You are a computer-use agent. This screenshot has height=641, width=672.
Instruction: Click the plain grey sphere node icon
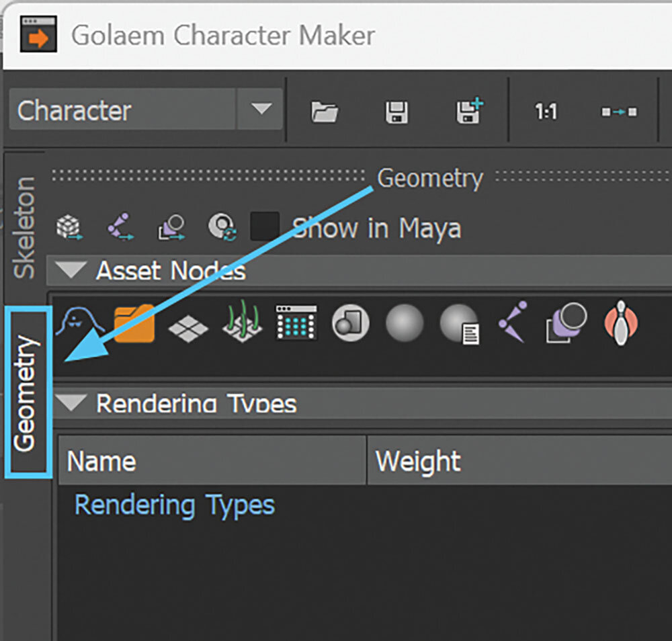pyautogui.click(x=405, y=323)
